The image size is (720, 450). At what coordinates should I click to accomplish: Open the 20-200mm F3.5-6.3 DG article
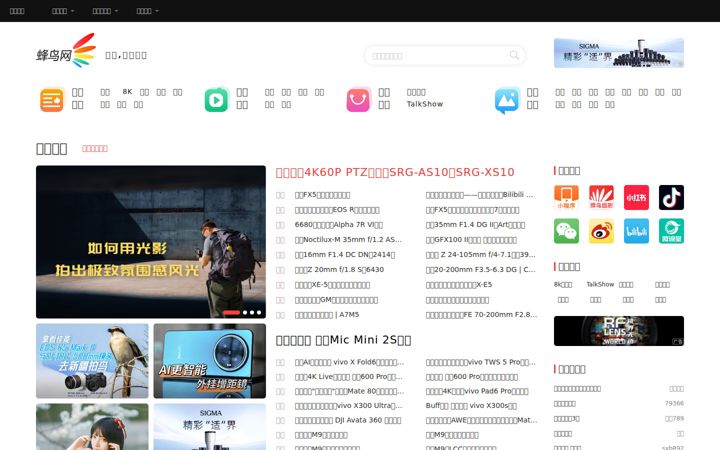[x=480, y=270]
